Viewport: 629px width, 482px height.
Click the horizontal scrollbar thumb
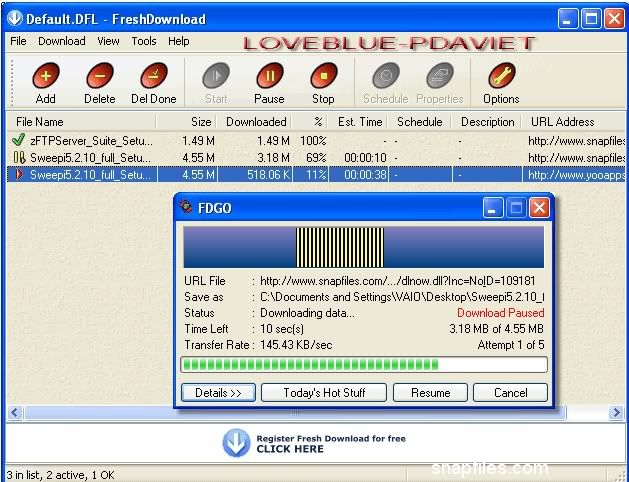pyautogui.click(x=295, y=412)
